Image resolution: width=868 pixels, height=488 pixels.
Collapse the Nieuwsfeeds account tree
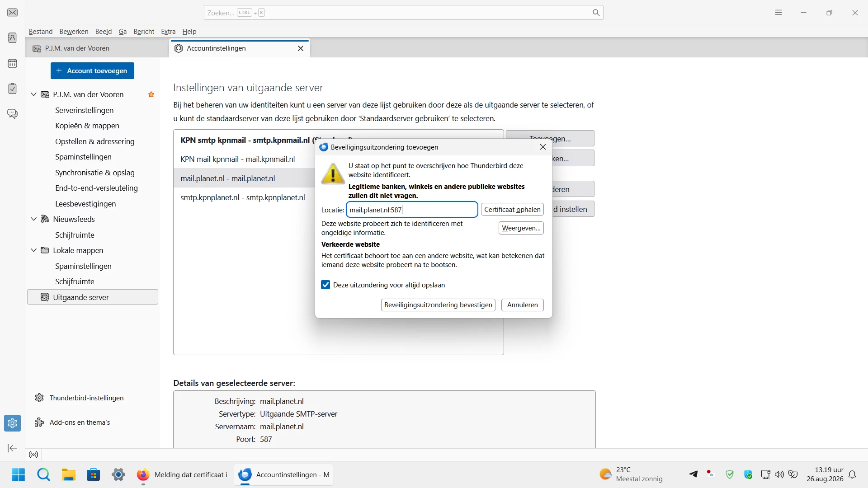click(33, 219)
